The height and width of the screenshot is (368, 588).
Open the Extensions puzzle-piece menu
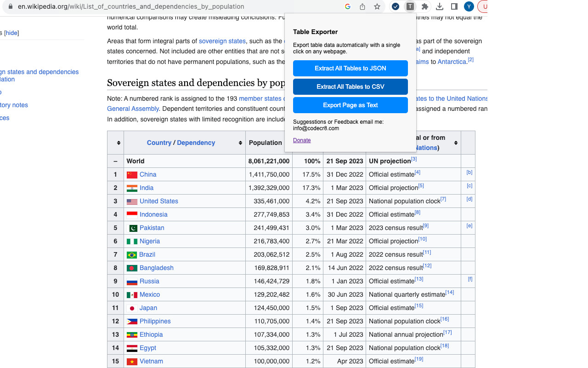pos(425,6)
